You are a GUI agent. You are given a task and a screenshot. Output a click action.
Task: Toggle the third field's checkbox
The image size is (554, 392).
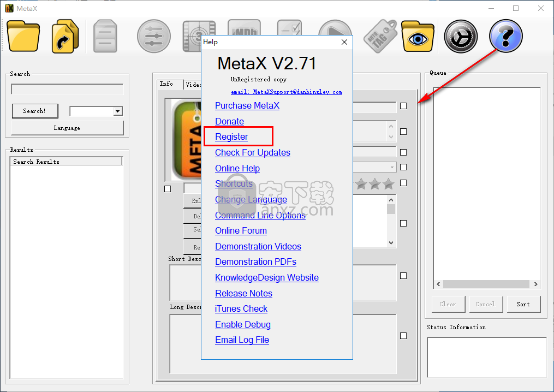coord(403,152)
